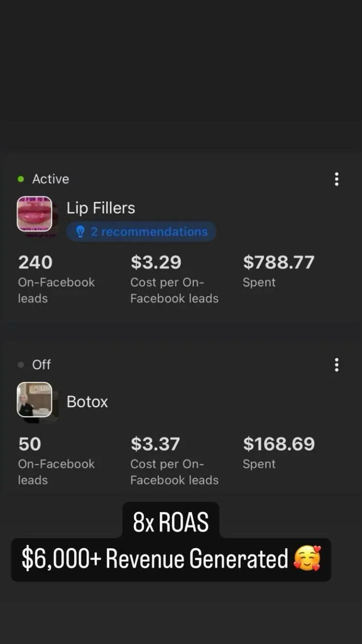Open Lip Fillers three-dot options menu
This screenshot has height=644, width=362.
[x=336, y=179]
